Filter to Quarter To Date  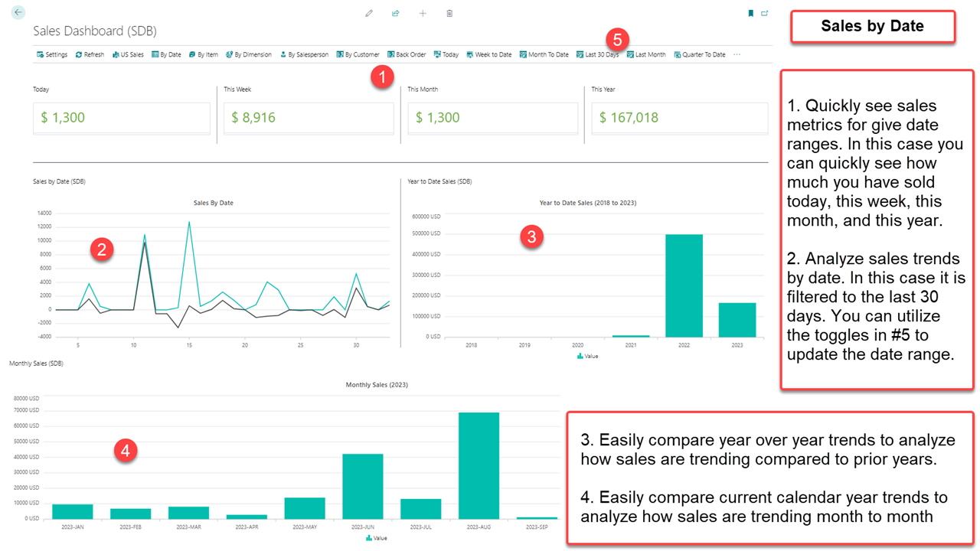pyautogui.click(x=700, y=54)
